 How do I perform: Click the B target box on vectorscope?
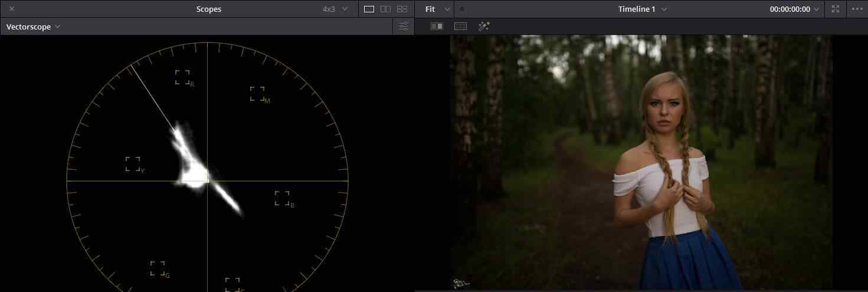pos(282,198)
